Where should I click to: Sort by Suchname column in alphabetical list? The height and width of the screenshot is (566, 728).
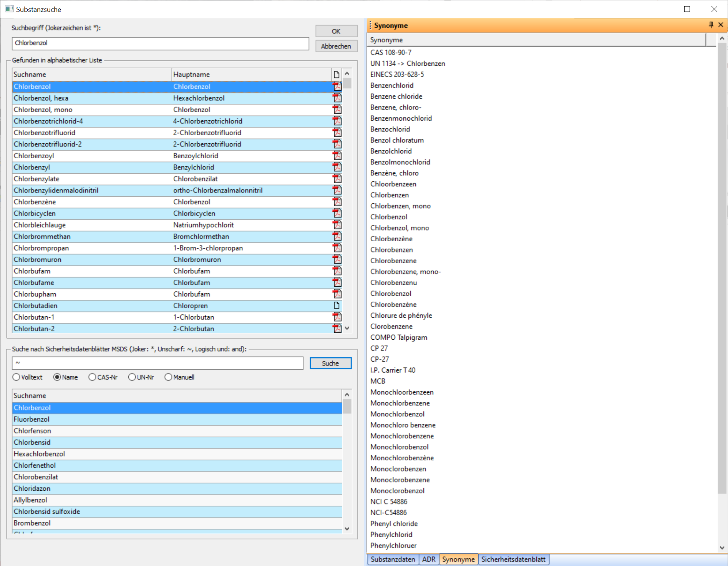point(92,75)
